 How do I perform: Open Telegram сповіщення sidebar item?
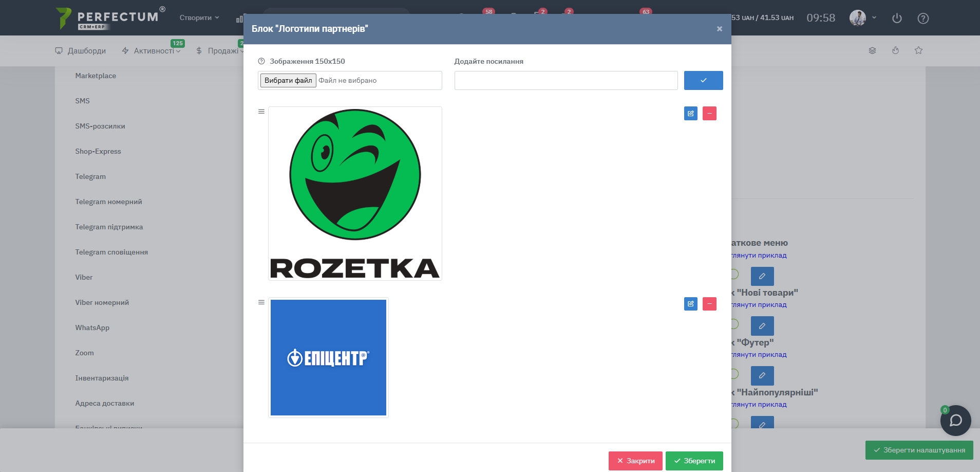111,252
